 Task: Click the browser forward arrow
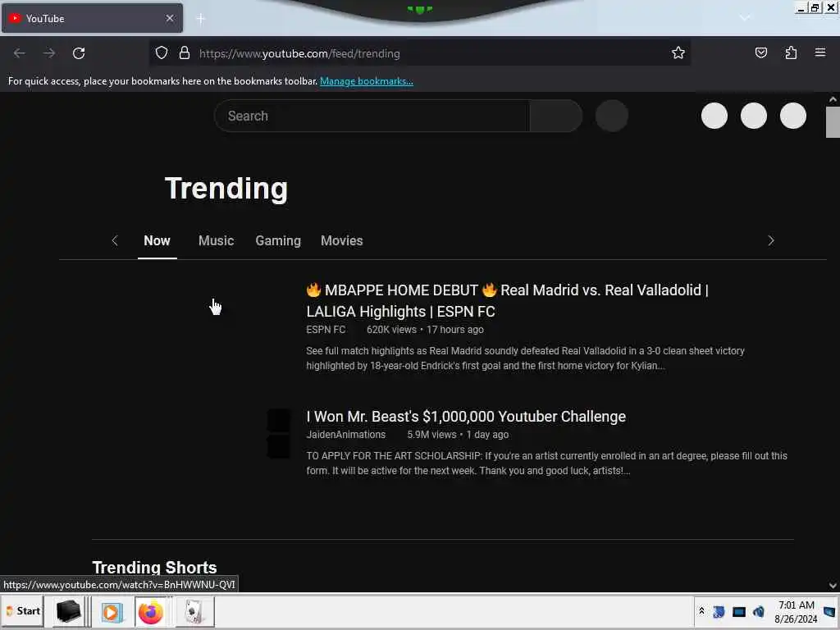point(49,53)
